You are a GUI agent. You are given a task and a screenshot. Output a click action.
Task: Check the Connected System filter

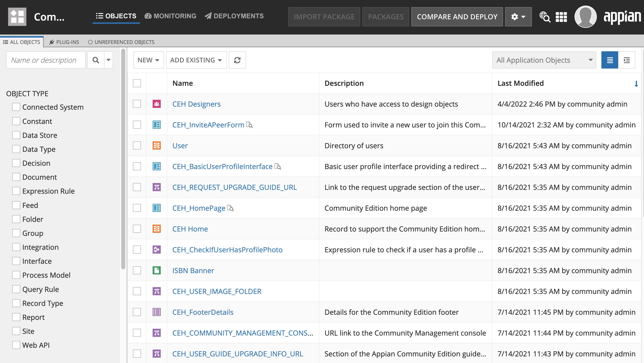[16, 107]
